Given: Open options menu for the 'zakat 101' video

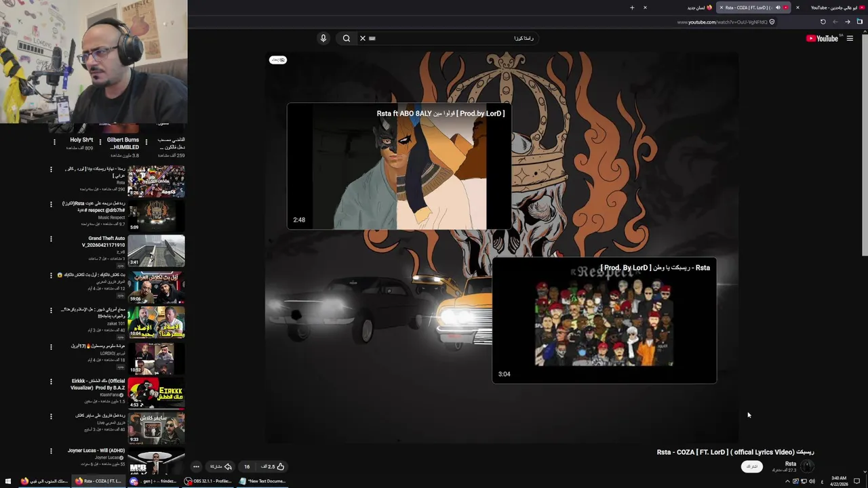Looking at the screenshot, I should pyautogui.click(x=51, y=310).
